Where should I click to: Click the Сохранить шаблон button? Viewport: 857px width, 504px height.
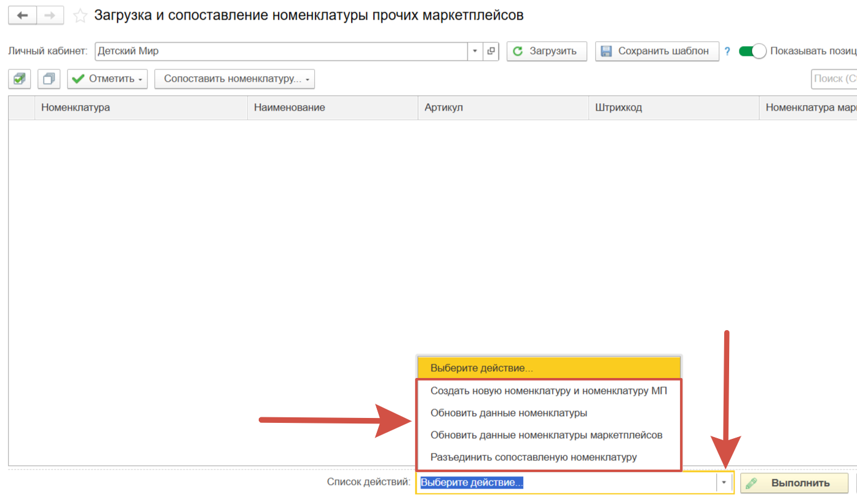[657, 51]
